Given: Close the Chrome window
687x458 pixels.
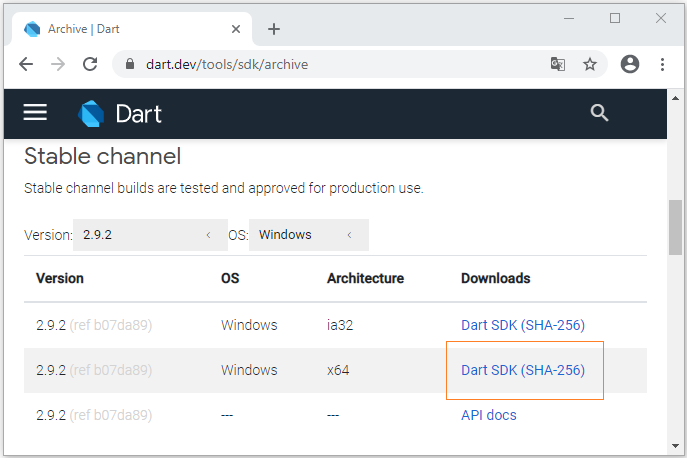Looking at the screenshot, I should [x=661, y=18].
